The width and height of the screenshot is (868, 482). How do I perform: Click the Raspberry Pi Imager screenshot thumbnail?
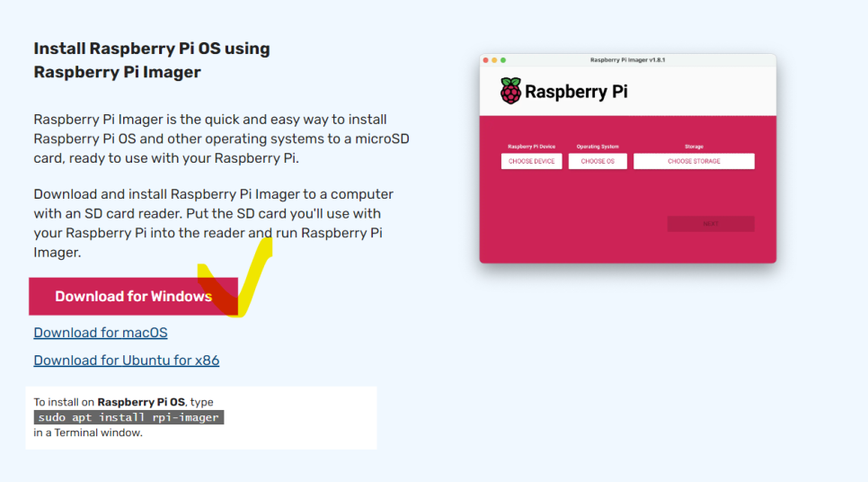click(628, 158)
